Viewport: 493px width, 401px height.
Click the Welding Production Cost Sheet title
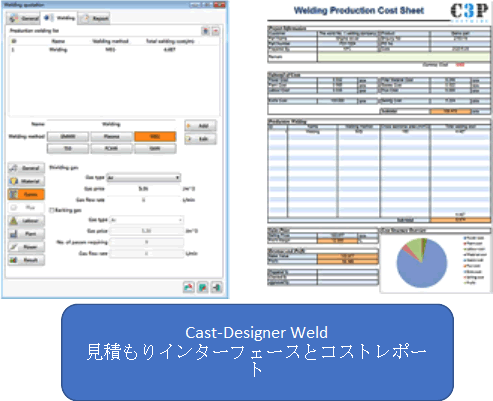359,11
